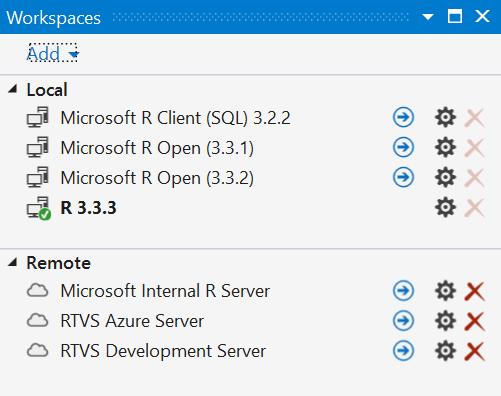Open settings gear for Microsoft R Open (3.3.1)
The image size is (501, 396).
click(445, 147)
